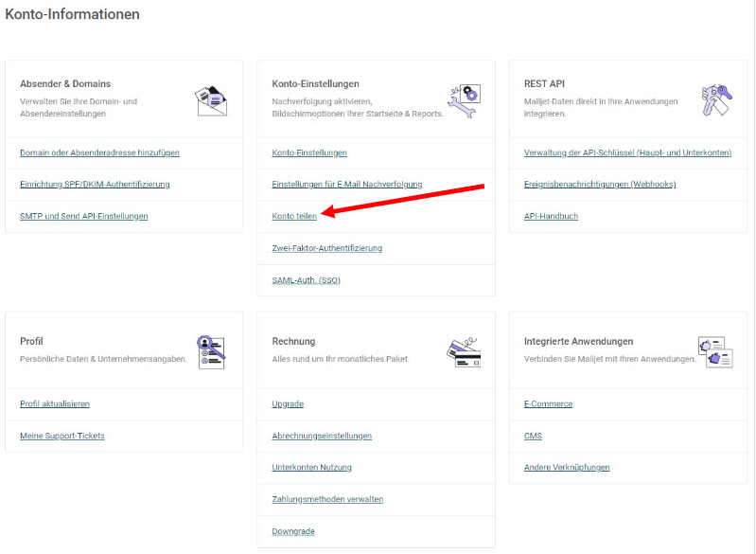Select Profil aktualisieren link
The height and width of the screenshot is (554, 756).
(55, 404)
